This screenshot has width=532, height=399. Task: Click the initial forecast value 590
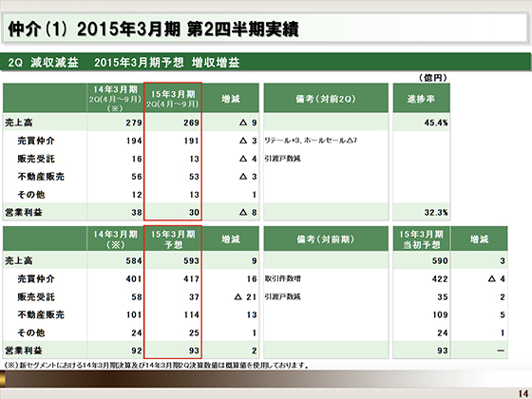440,260
